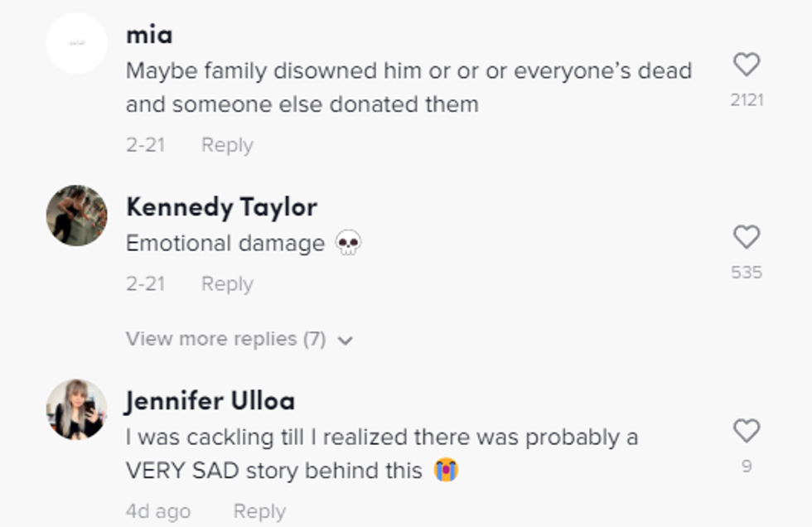Like mia's comment with the heart
Viewport: 812px width, 527px height.
click(x=747, y=65)
